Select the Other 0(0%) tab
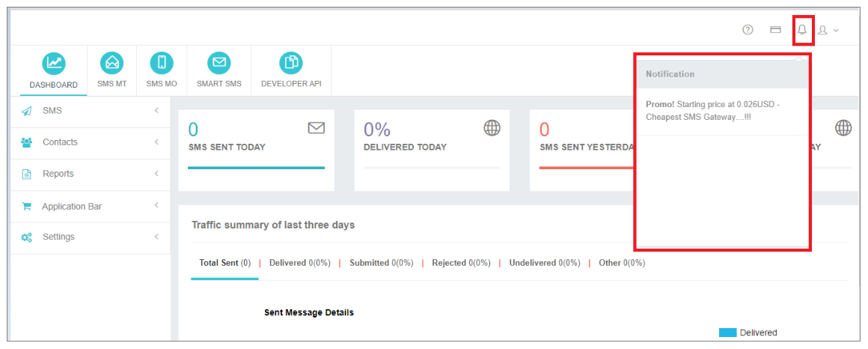 point(622,263)
